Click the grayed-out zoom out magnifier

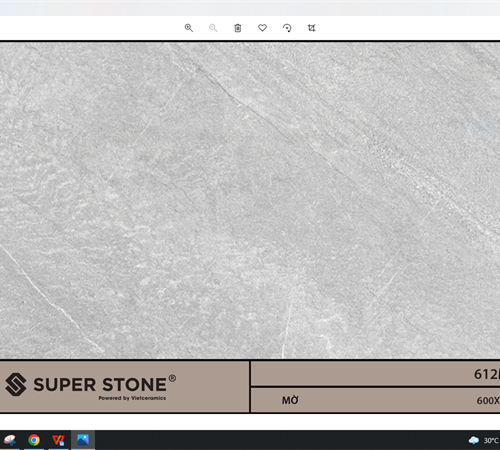(213, 28)
